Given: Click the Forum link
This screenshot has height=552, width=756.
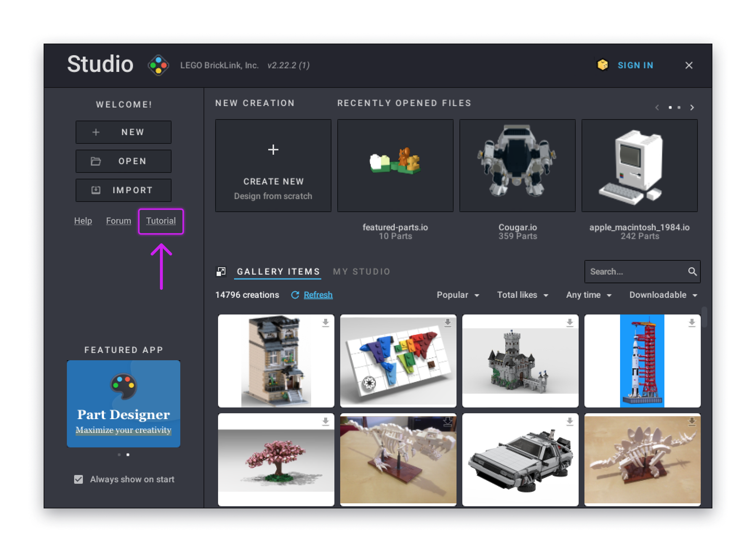Looking at the screenshot, I should click(118, 220).
